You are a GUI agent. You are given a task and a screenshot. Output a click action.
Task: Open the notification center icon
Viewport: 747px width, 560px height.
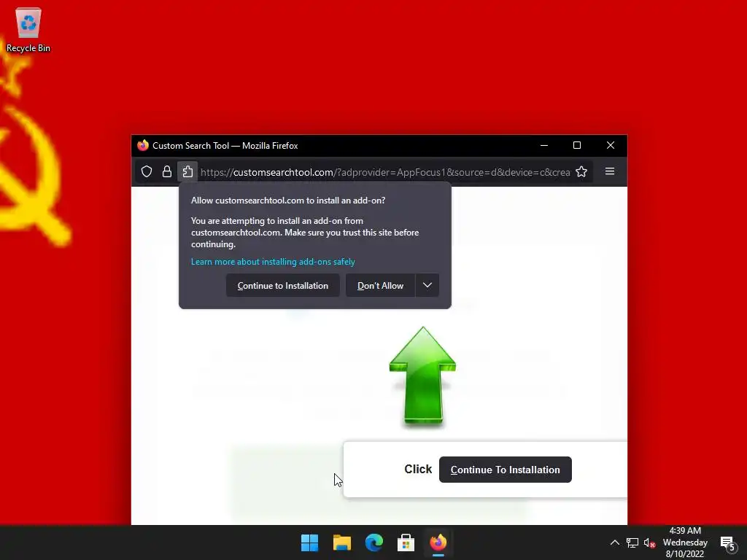(x=727, y=542)
